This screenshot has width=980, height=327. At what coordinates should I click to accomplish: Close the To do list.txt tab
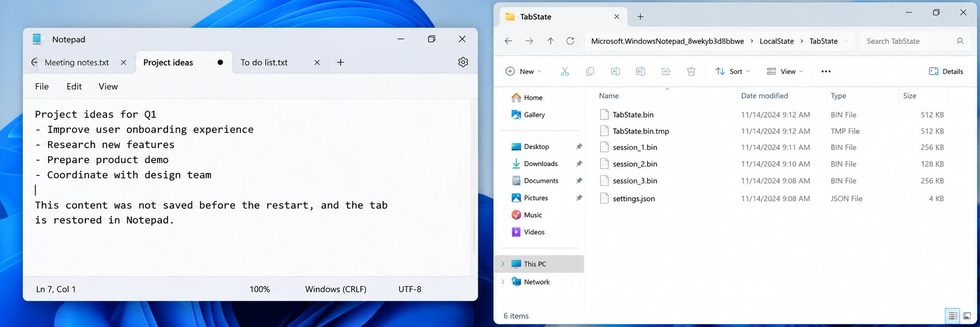pos(317,62)
